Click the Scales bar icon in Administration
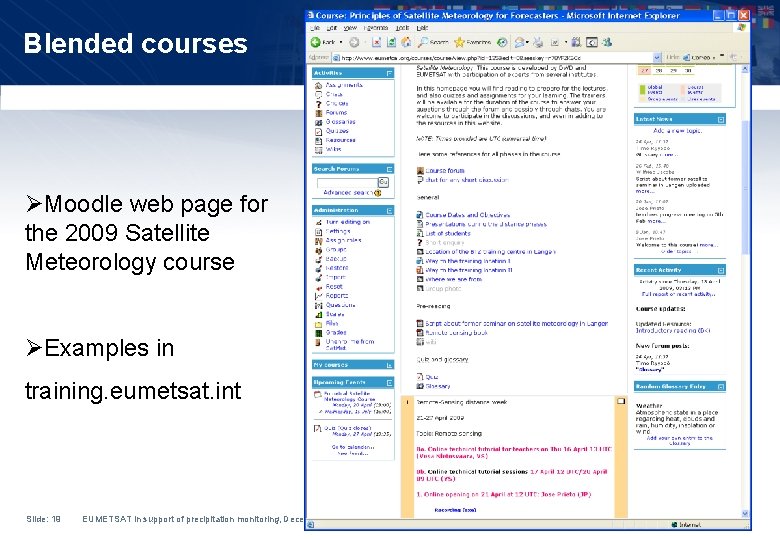 tap(318, 314)
